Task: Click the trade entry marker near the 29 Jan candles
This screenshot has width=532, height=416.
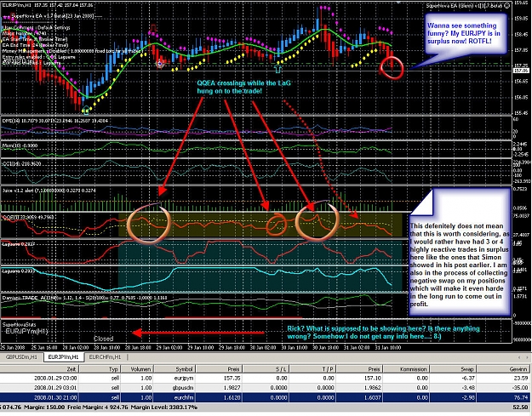Action: (160, 64)
